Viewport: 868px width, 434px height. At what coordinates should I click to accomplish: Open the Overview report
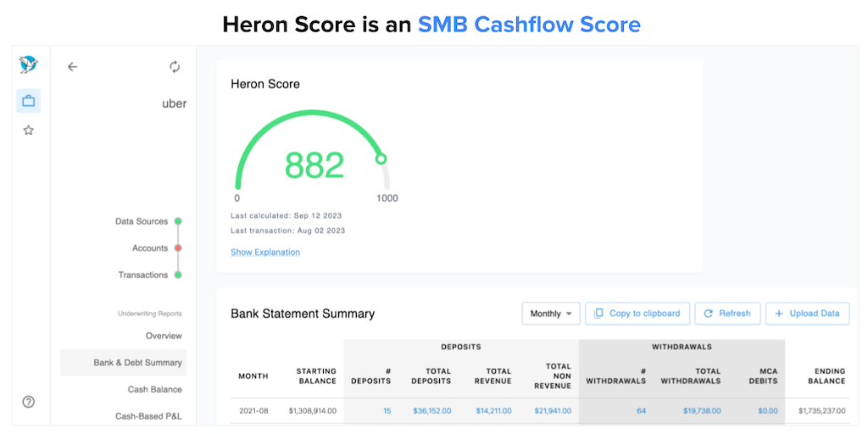click(x=164, y=336)
